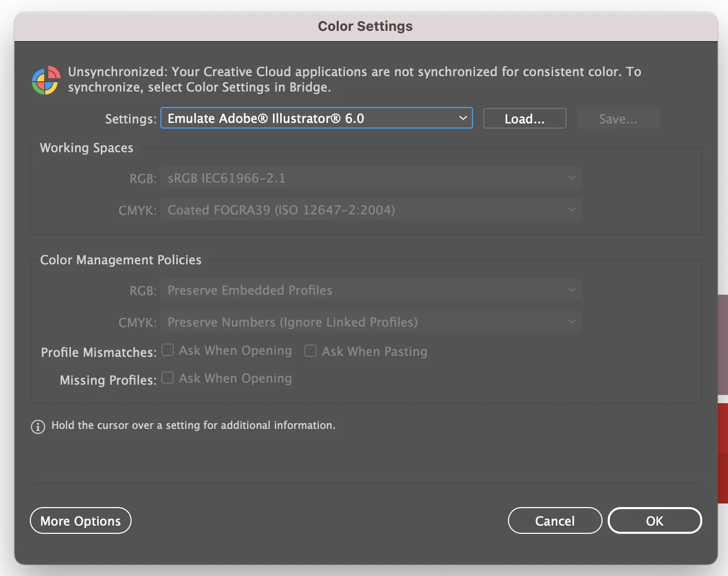Click the Profile Mismatches label
This screenshot has width=728, height=576.
99,352
